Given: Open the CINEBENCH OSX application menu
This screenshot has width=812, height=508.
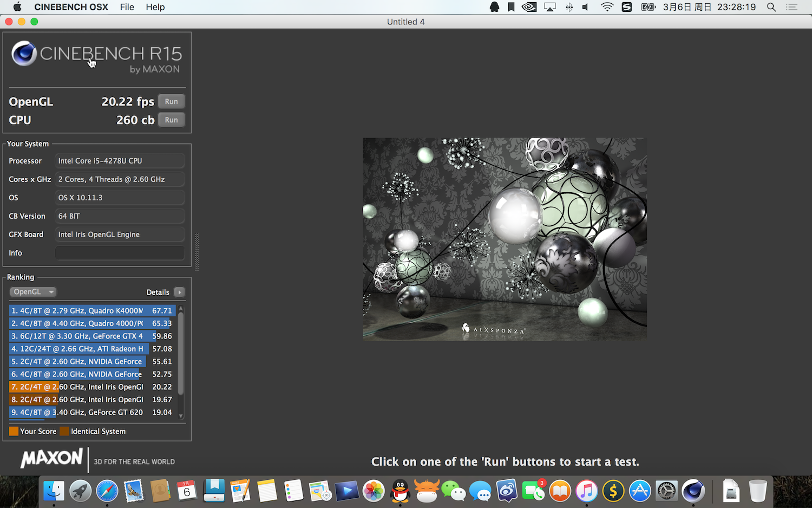Looking at the screenshot, I should (x=71, y=7).
